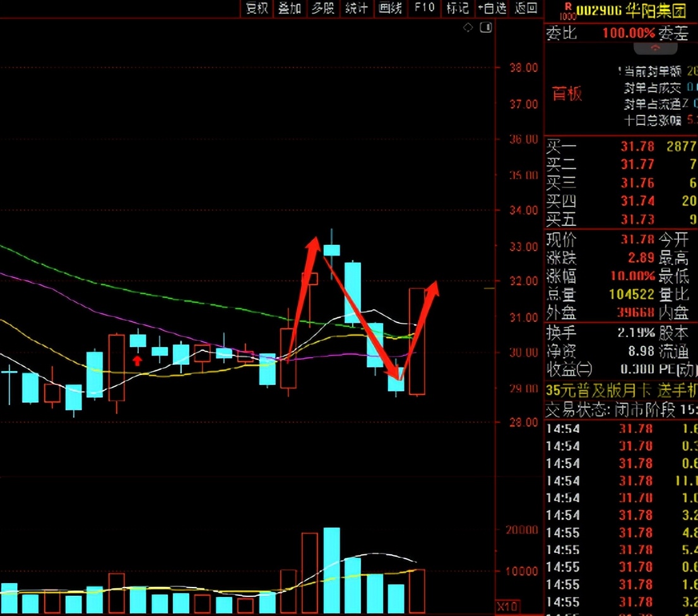
Task: Click the 33.00 price axis label
Action: (x=524, y=247)
